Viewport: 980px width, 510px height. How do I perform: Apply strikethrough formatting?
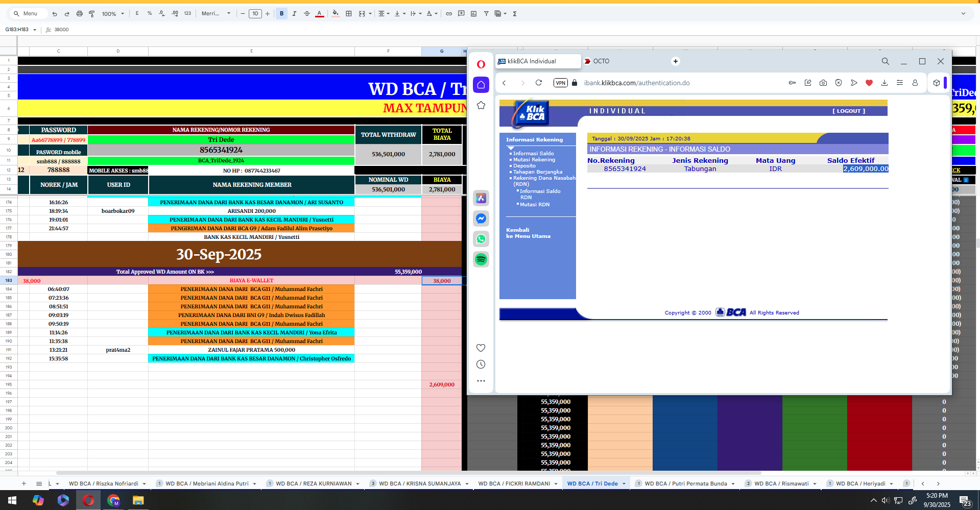pos(307,14)
